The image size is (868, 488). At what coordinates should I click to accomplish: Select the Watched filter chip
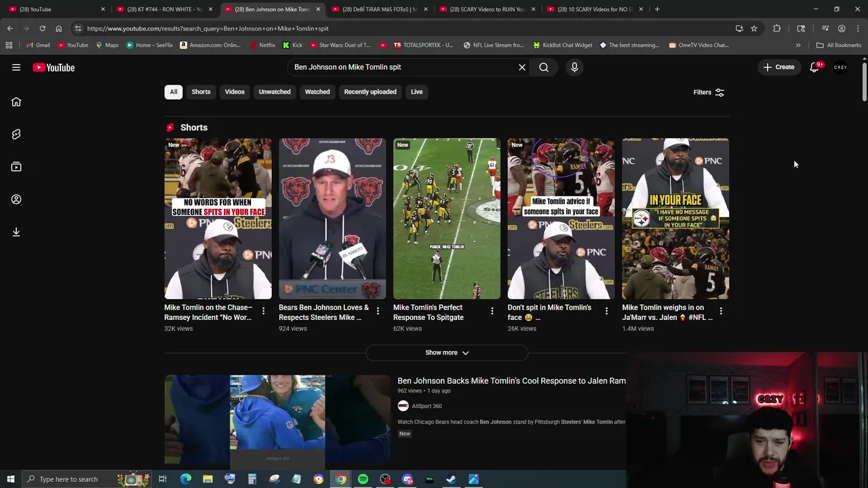[x=317, y=91]
